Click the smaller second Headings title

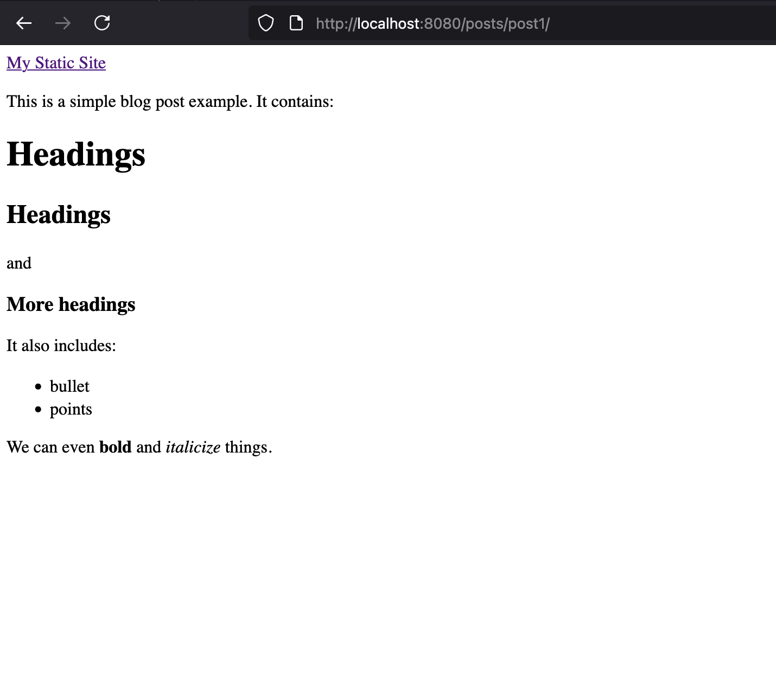point(59,214)
